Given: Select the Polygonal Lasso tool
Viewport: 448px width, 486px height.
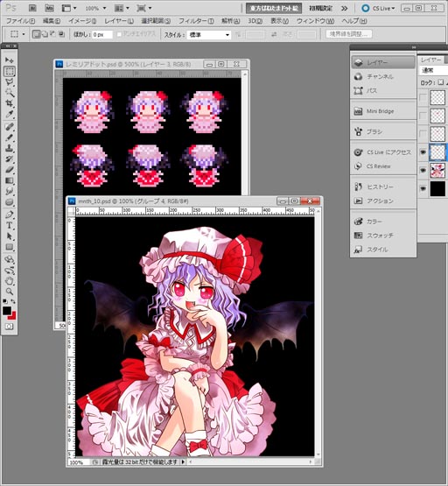Looking at the screenshot, I should (x=10, y=81).
